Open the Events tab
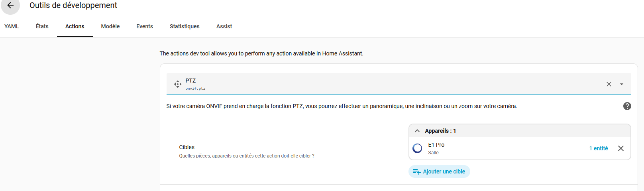This screenshot has height=191, width=644. click(145, 26)
